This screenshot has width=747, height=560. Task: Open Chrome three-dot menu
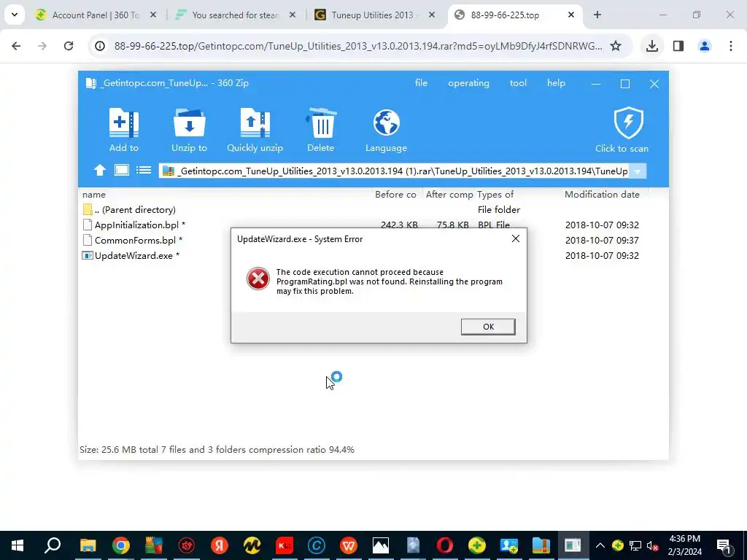[x=731, y=46]
